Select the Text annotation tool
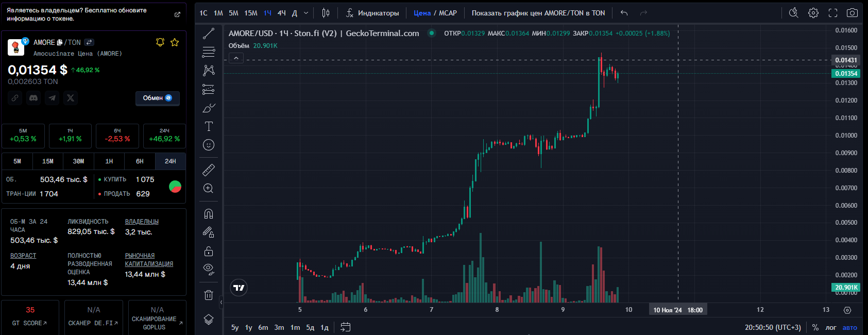This screenshot has width=868, height=335. pyautogui.click(x=209, y=126)
